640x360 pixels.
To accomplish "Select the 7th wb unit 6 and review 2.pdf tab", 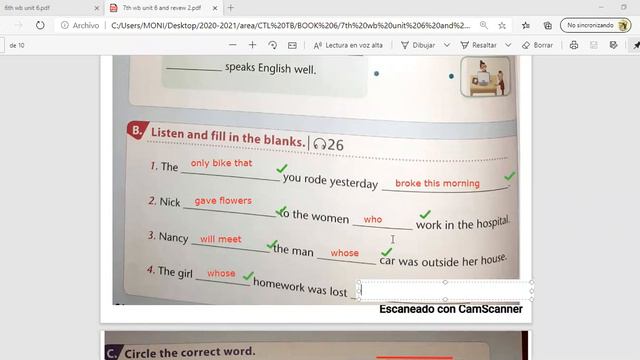I will pos(162,8).
